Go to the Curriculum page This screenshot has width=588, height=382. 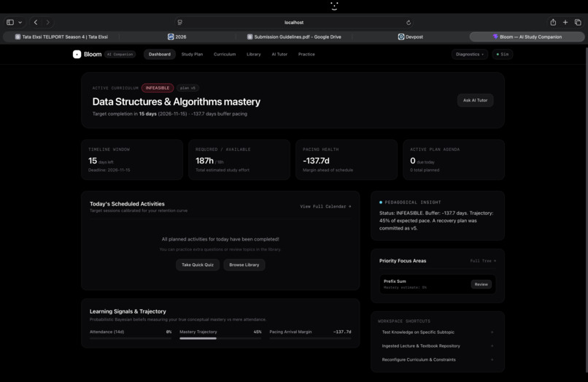tap(225, 55)
